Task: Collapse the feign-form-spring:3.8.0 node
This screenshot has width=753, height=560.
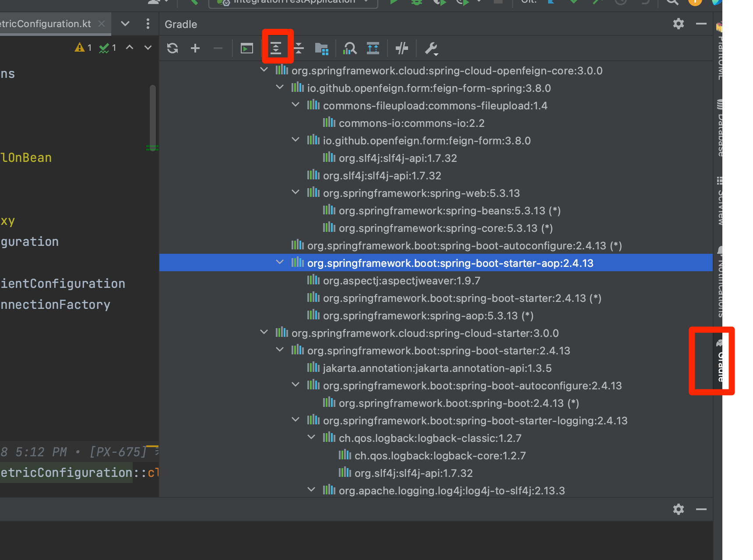Action: pyautogui.click(x=280, y=87)
